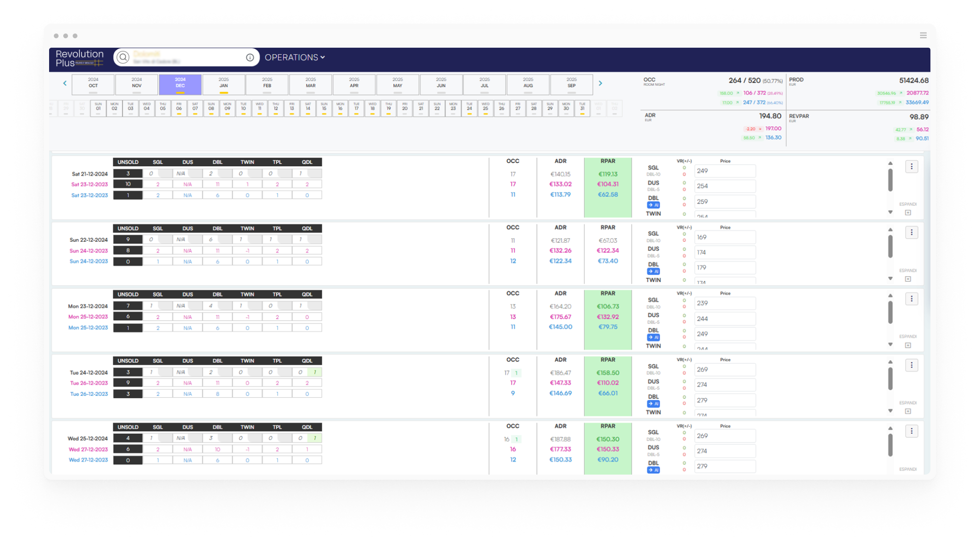The image size is (980, 544).
Task: Click the Revolution Plus logo
Action: coord(79,58)
